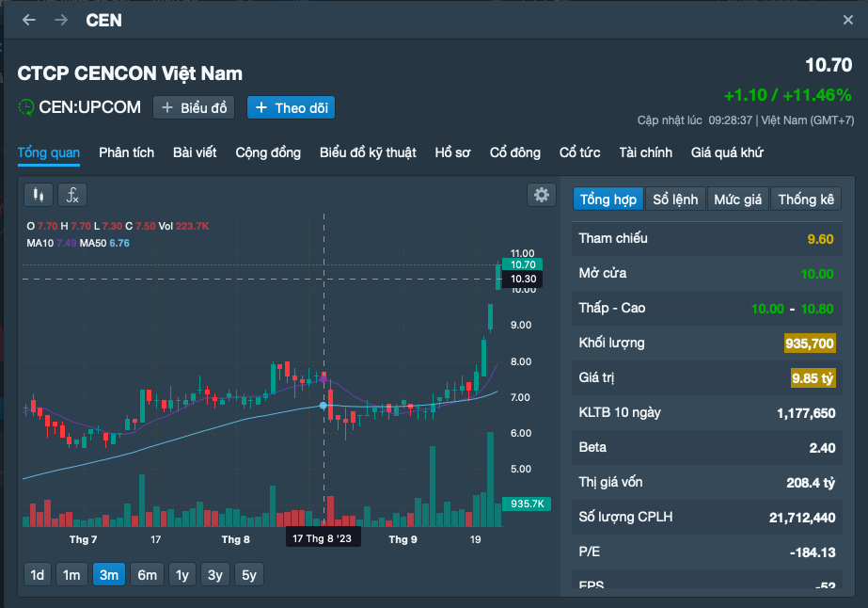Set chart range to 1y

coord(182,575)
